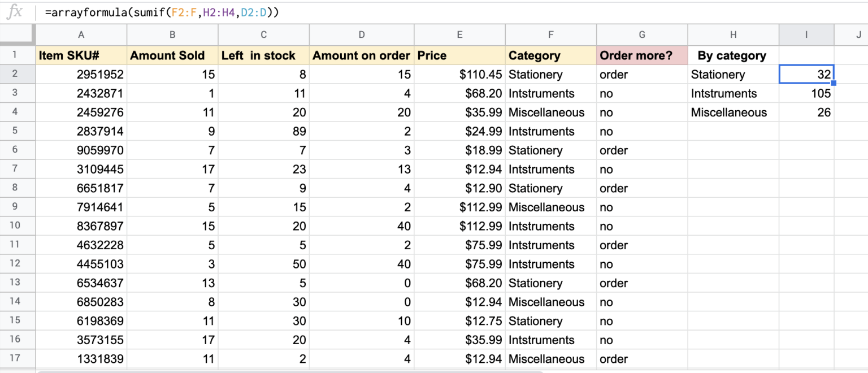Click the order cell beside SKU 2951952
868x373 pixels.
click(x=641, y=74)
